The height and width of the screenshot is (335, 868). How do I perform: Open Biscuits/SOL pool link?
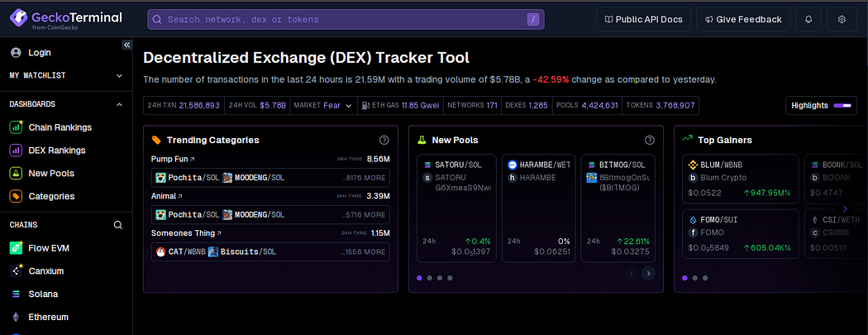tap(242, 252)
